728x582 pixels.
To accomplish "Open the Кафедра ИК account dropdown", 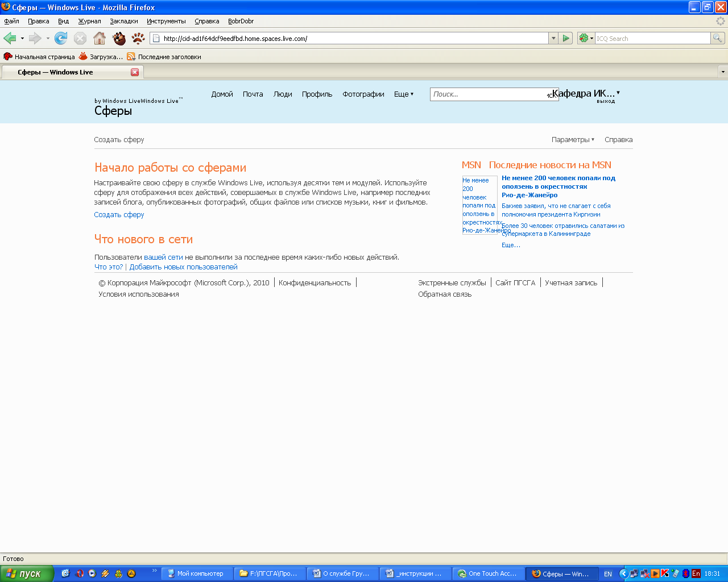I will (586, 93).
